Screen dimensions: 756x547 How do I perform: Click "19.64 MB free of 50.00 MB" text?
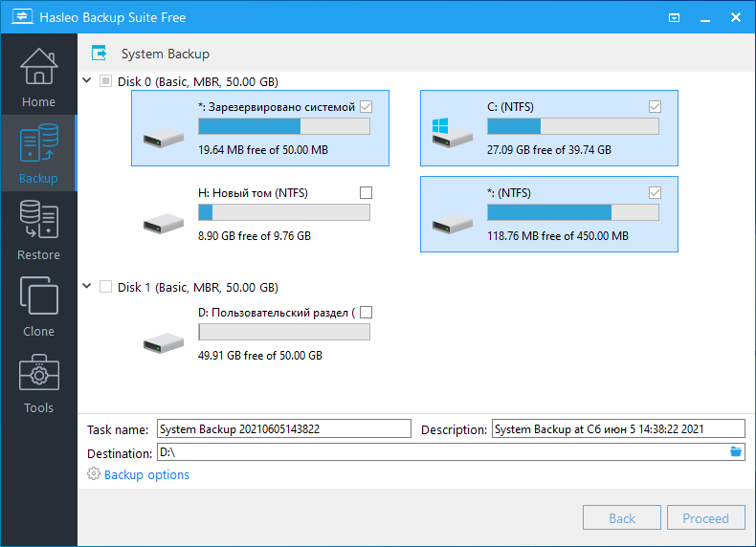[263, 150]
